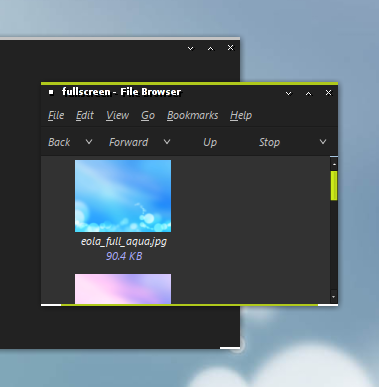Close the File Browser window
The height and width of the screenshot is (387, 379).
[328, 93]
